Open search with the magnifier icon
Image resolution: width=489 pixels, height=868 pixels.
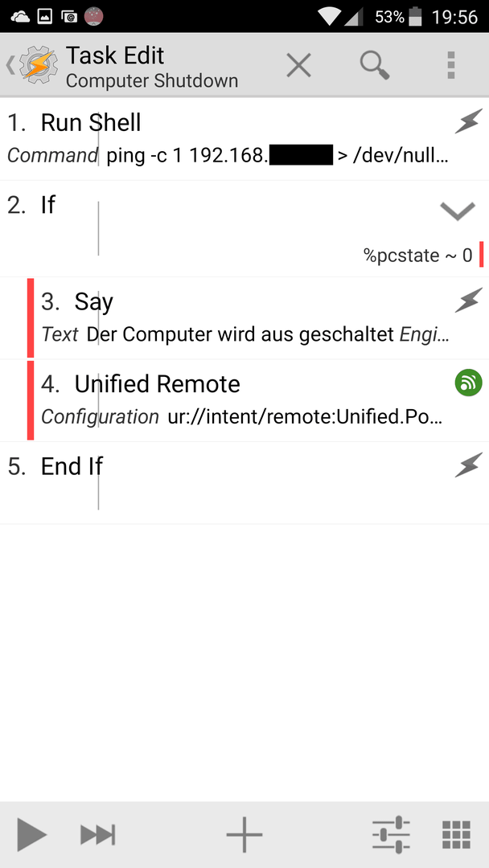(375, 66)
